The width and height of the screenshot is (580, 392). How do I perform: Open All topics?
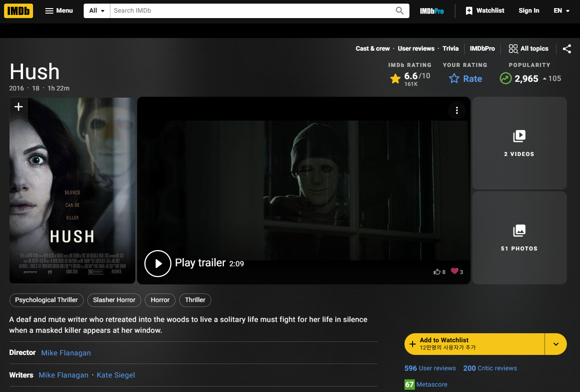click(x=528, y=48)
